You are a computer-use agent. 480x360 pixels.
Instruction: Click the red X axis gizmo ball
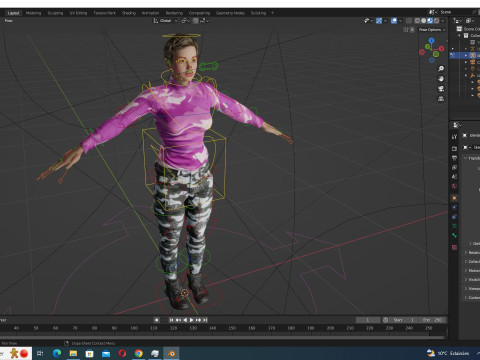pyautogui.click(x=442, y=49)
